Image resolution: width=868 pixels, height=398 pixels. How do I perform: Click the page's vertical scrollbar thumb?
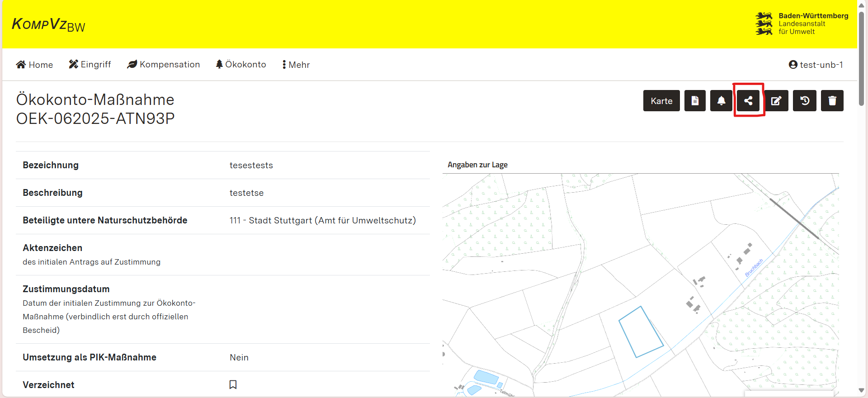[862, 59]
